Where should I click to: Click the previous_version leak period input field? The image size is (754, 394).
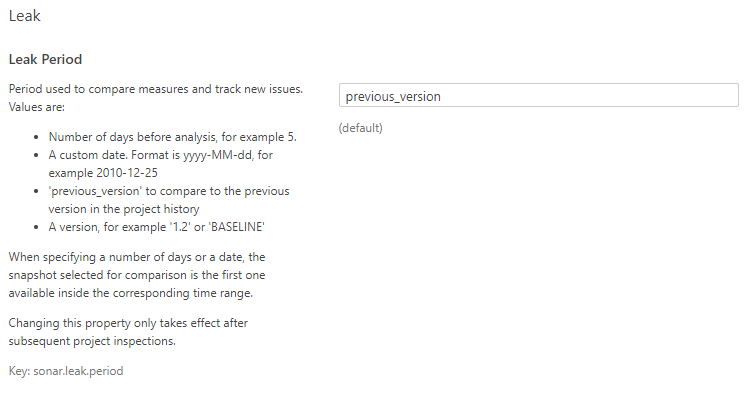pos(539,95)
